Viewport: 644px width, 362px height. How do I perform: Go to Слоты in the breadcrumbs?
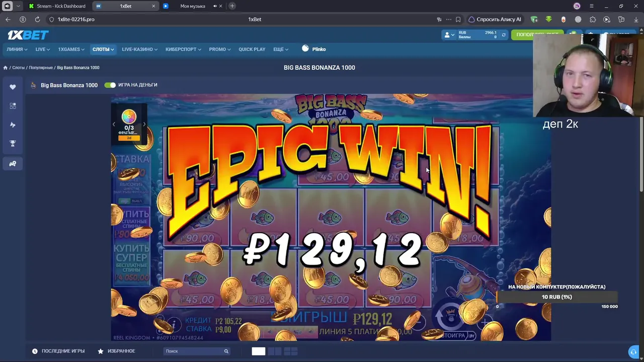pos(18,68)
